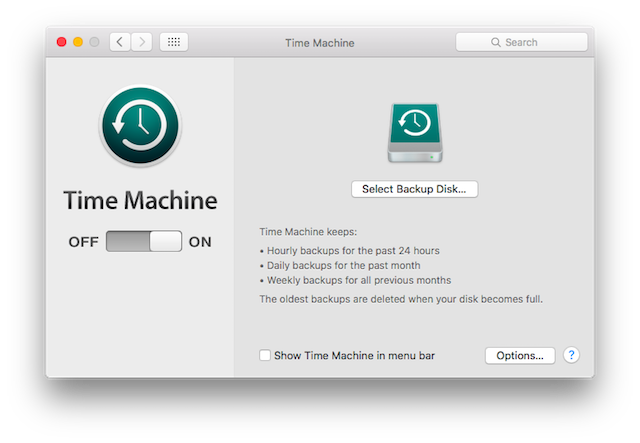This screenshot has width=640, height=443.
Task: Click 'Time Machine keeps:' heading text
Action: (308, 232)
